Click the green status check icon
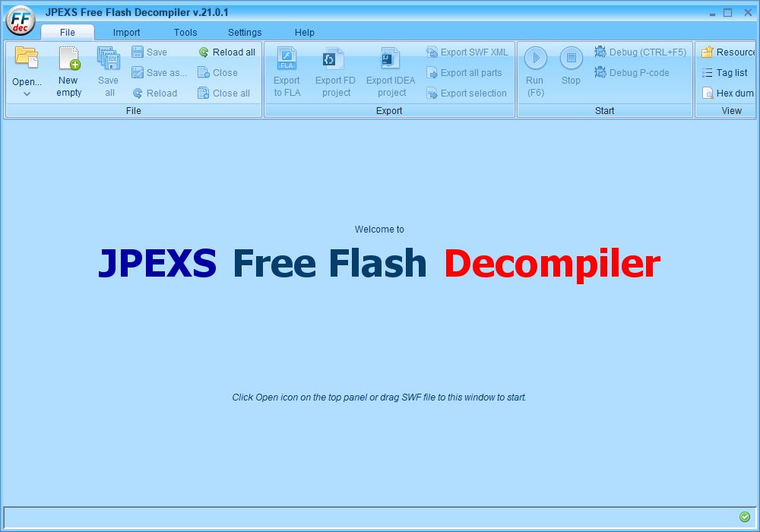Screen dimensions: 760x532 pos(745,517)
